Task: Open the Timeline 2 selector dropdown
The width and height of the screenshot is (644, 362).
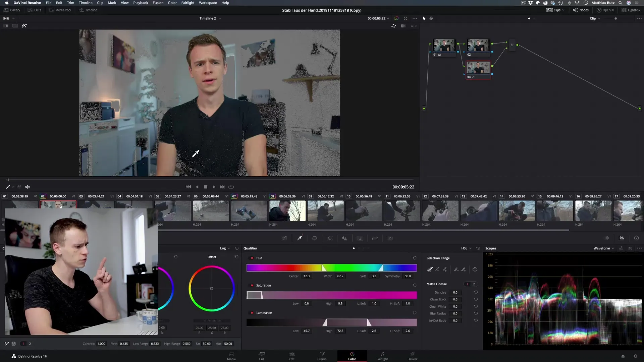Action: tap(210, 18)
